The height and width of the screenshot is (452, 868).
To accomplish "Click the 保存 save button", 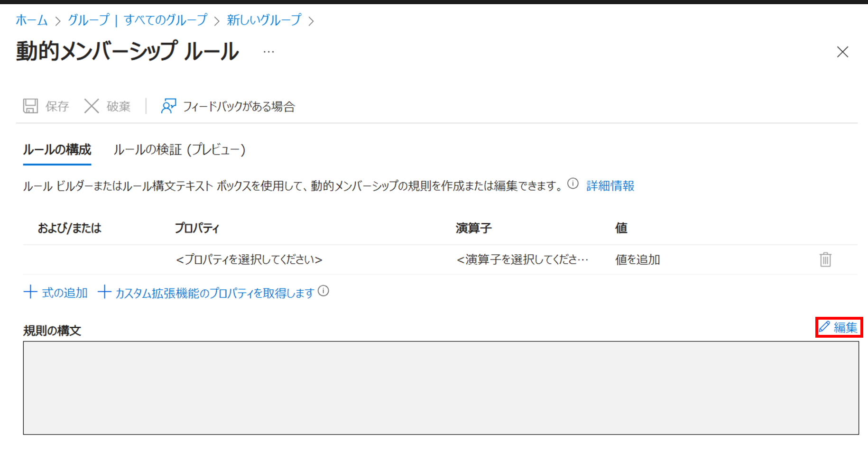I will 46,106.
